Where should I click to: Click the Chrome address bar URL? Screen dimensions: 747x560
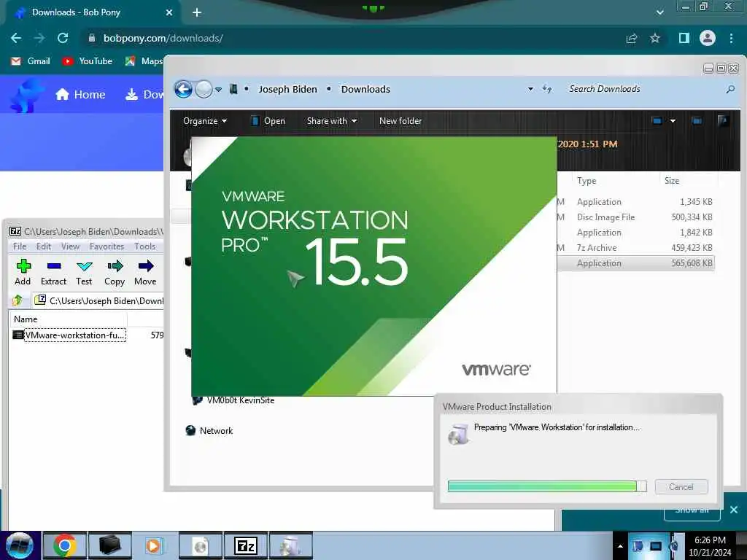pos(163,38)
